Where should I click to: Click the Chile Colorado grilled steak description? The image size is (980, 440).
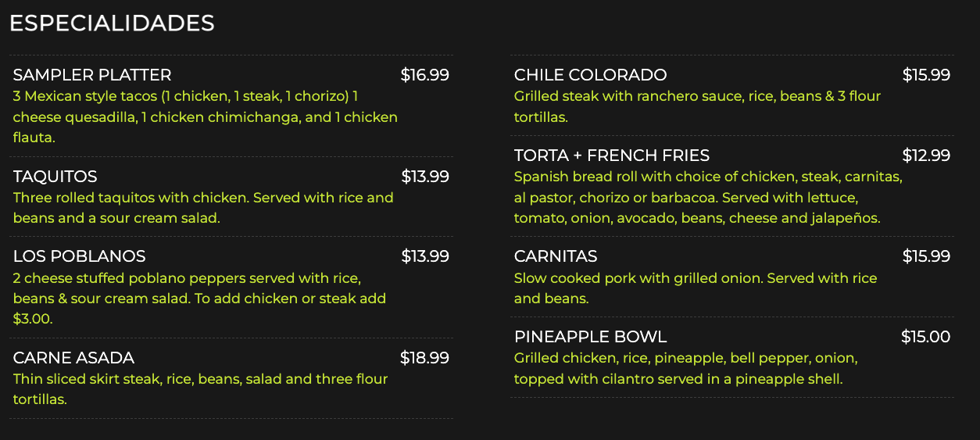(697, 106)
